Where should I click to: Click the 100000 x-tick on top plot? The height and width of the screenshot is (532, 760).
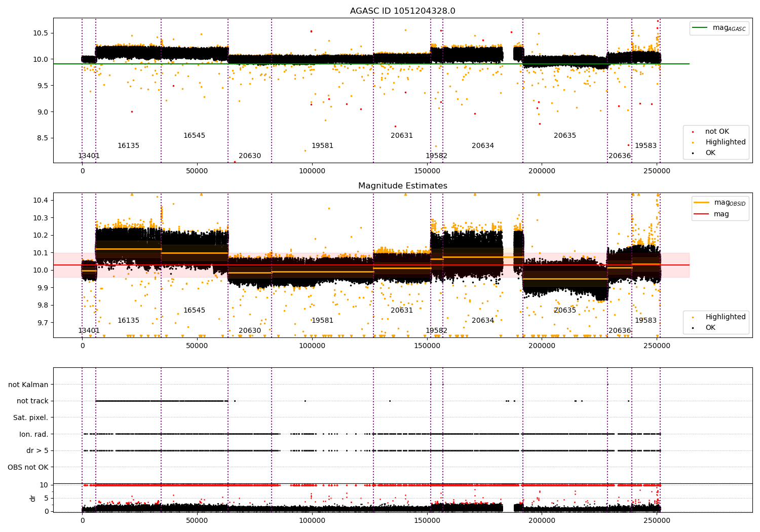(x=312, y=171)
